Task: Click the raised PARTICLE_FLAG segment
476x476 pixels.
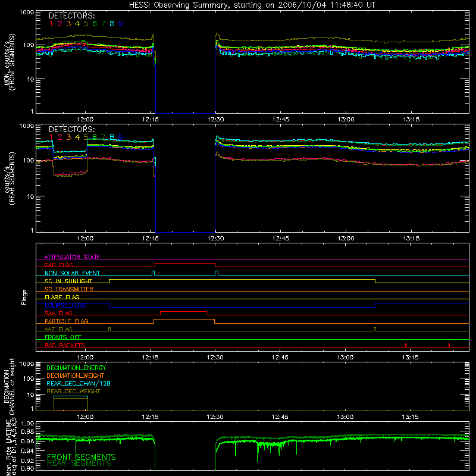Action: [x=184, y=320]
